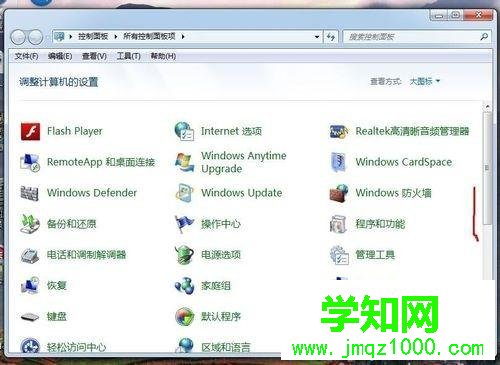Expand arrow after 所有控制面板项 breadcrumb
Screen dimensions: 500x365
(x=183, y=37)
